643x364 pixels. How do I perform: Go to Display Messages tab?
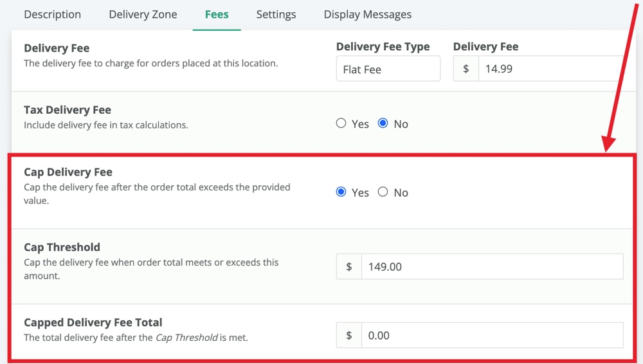(x=367, y=14)
